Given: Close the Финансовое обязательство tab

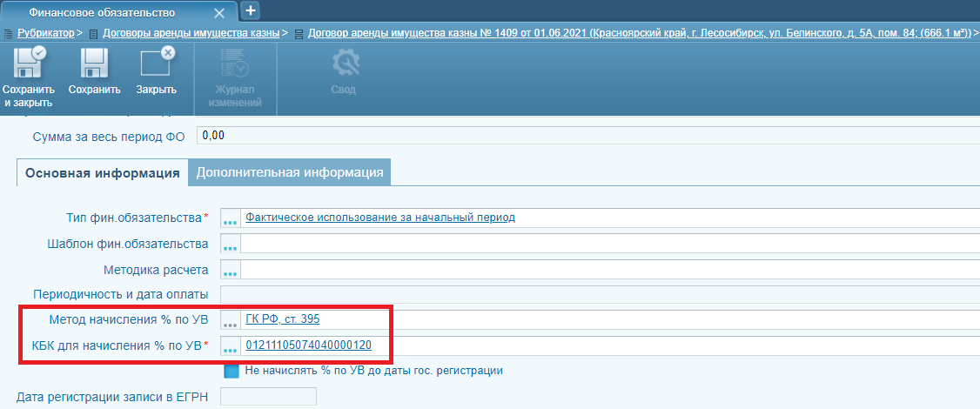Looking at the screenshot, I should [219, 13].
